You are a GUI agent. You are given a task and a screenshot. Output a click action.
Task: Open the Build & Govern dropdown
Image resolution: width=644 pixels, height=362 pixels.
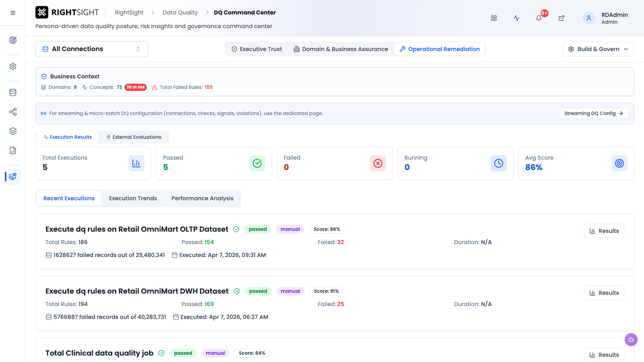point(599,49)
